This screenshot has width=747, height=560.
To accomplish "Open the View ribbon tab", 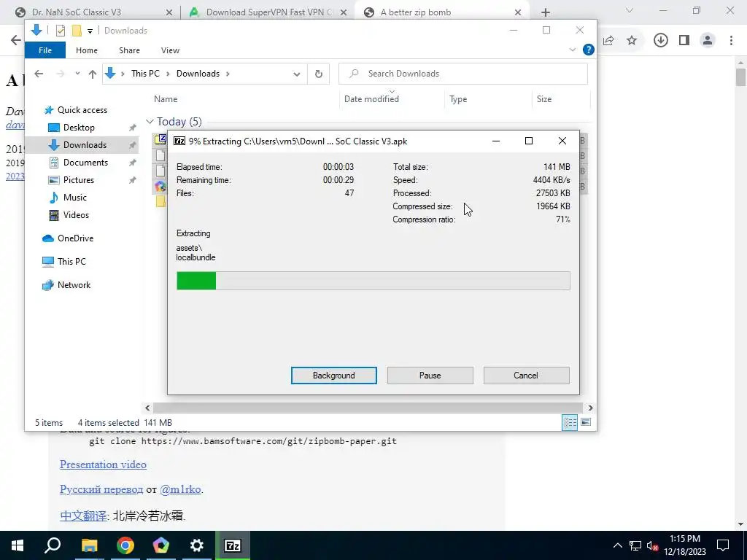I will (x=170, y=50).
